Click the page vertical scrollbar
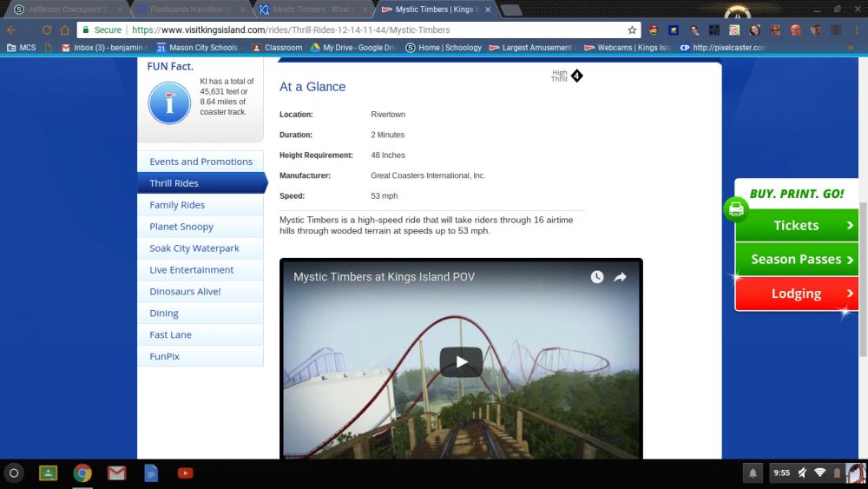 863,280
